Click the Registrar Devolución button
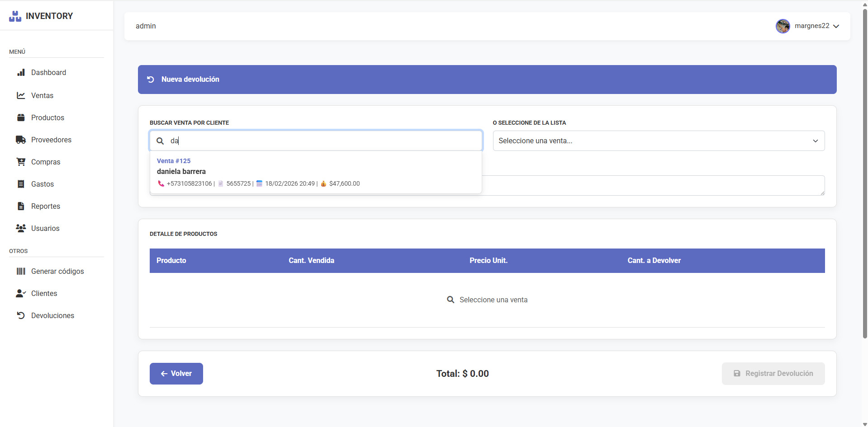This screenshot has width=868, height=427. (x=773, y=374)
